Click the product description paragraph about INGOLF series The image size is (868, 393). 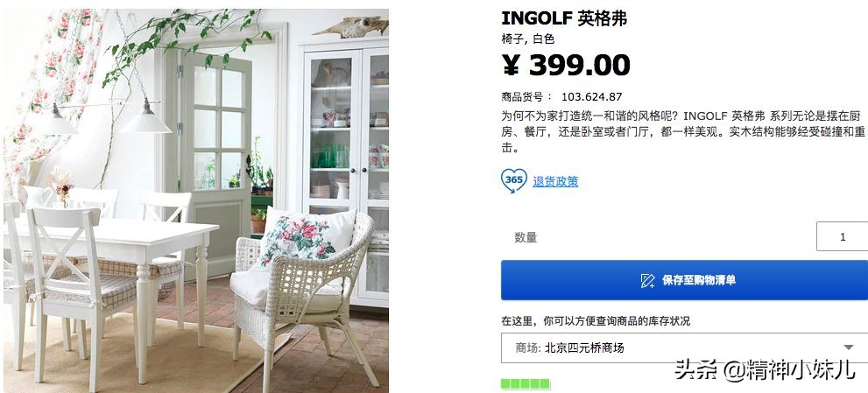click(x=683, y=132)
